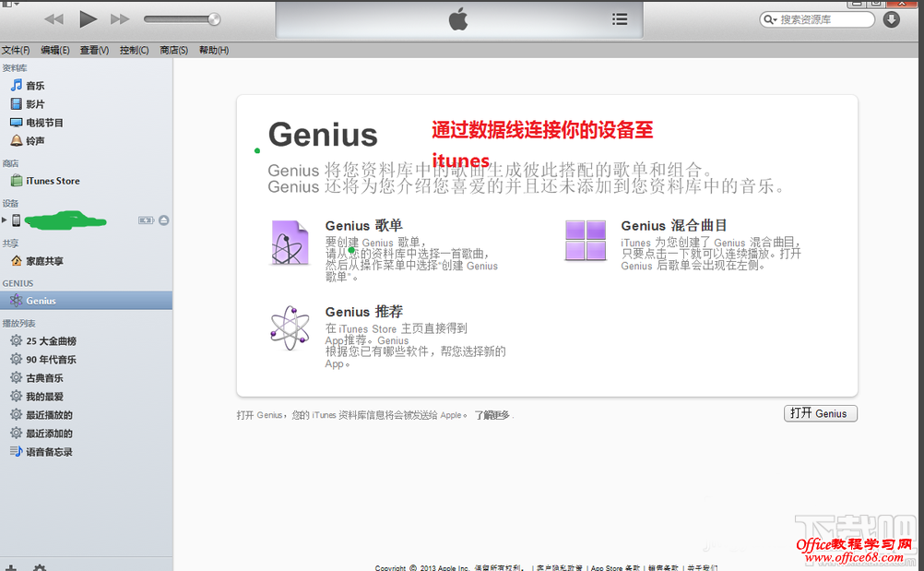Open iTunes Store from the sidebar

(x=53, y=182)
